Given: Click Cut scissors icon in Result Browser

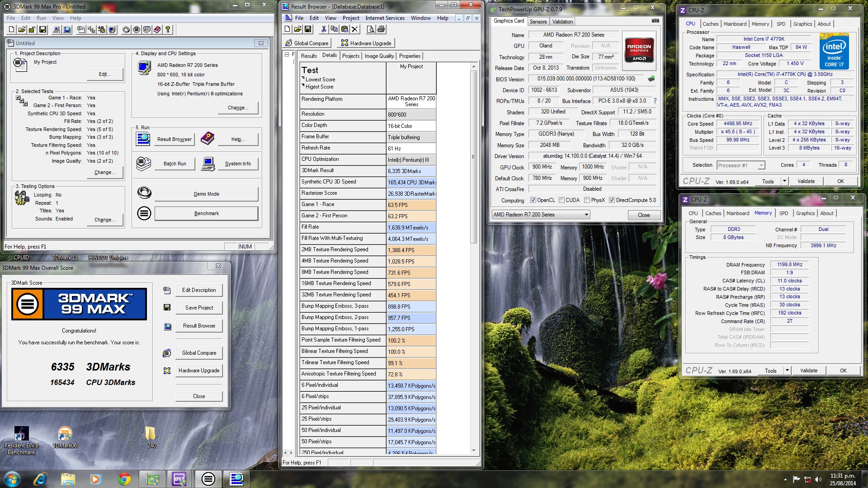Looking at the screenshot, I should coord(324,29).
